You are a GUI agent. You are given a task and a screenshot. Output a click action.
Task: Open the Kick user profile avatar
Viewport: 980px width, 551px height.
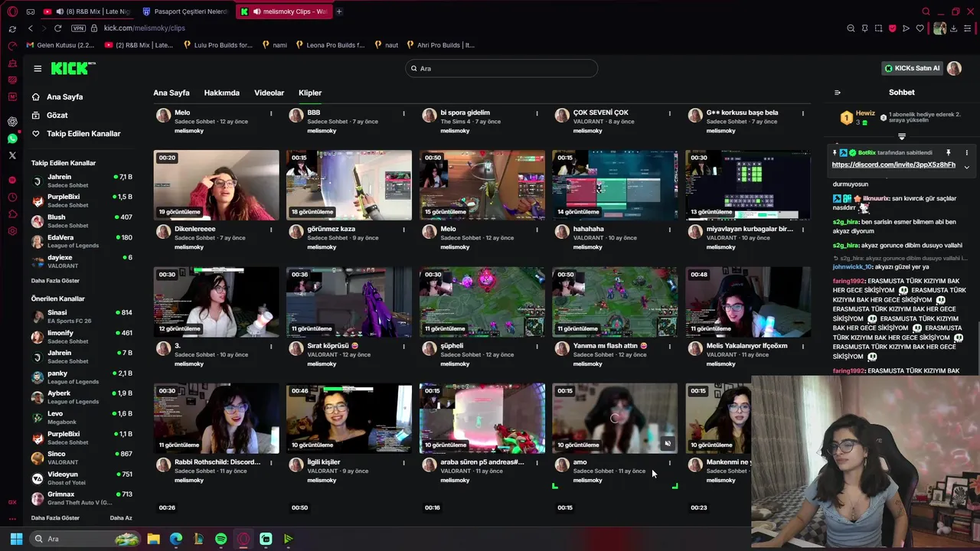tap(954, 68)
